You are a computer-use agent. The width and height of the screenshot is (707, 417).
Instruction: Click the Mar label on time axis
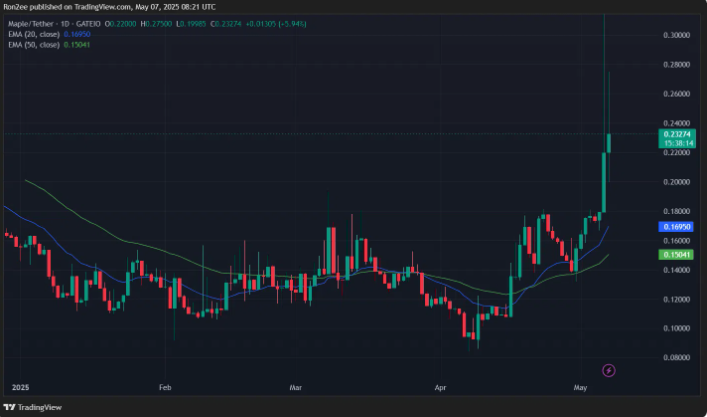[x=295, y=387]
